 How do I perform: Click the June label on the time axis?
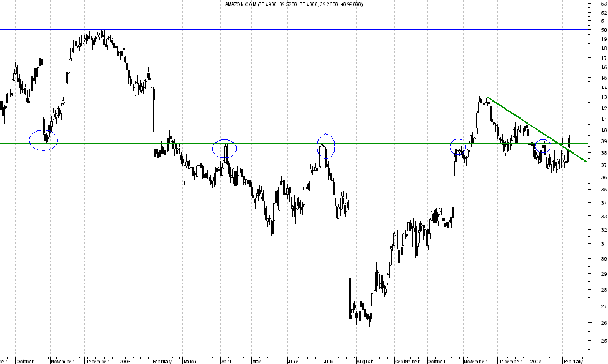[x=293, y=362]
